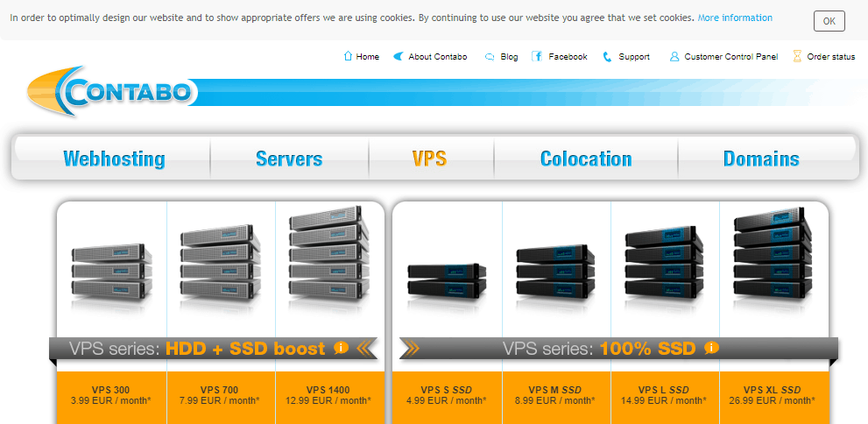Open info bubble next to HDD + SSD boost
Screen dimensions: 868x424
(341, 348)
